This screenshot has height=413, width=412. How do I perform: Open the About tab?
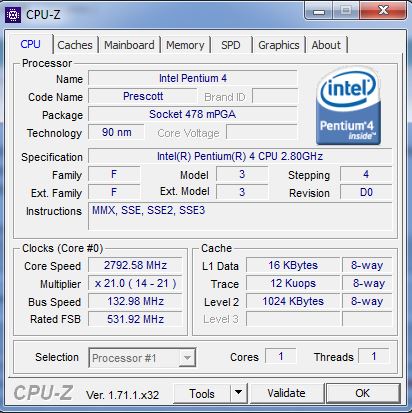point(326,45)
